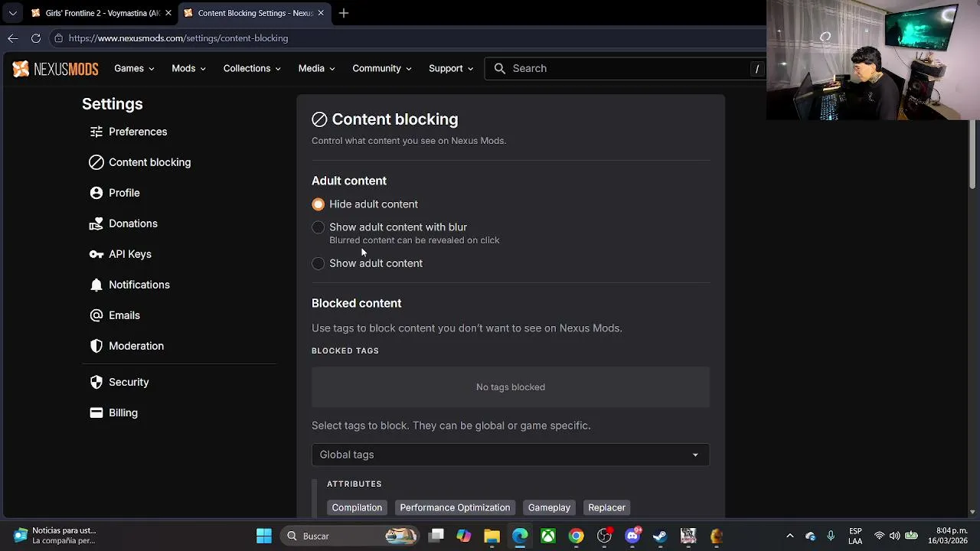
Task: Expand the Collections navigation dropdown
Action: [252, 69]
